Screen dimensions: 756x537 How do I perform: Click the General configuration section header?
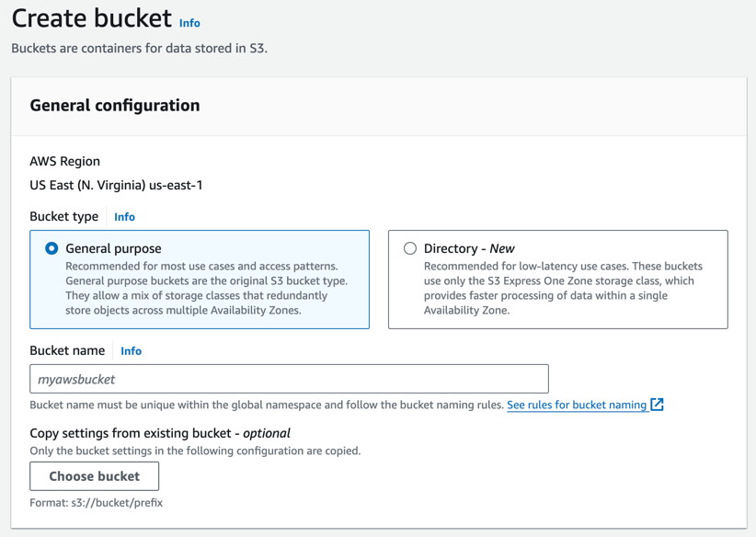point(115,106)
